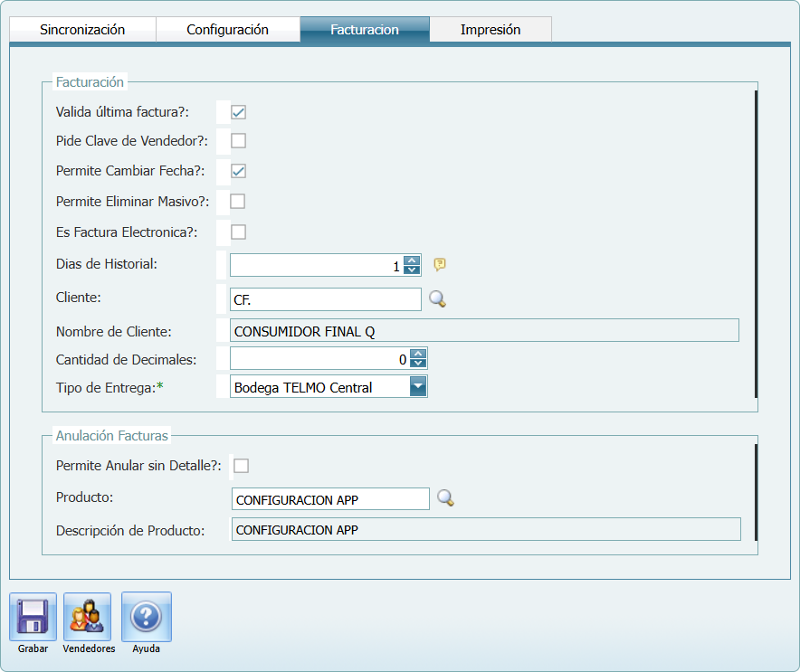Click the hint icon beside Dias de Historial
This screenshot has width=800, height=672.
tap(440, 264)
